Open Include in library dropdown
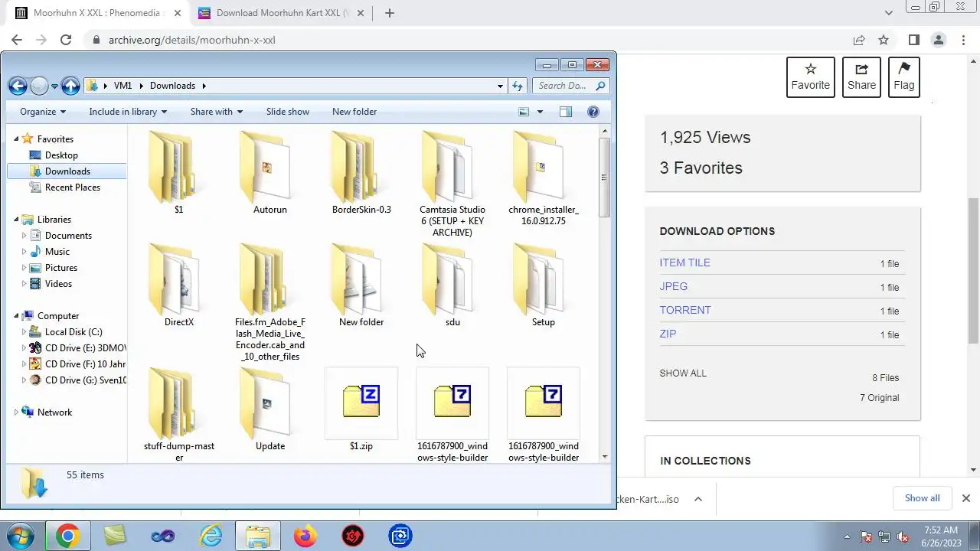The image size is (980, 551). [128, 112]
